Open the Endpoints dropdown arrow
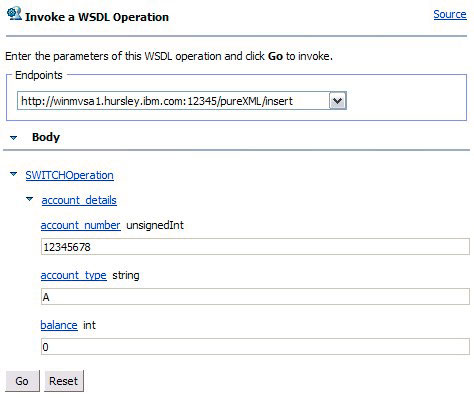The height and width of the screenshot is (398, 474). (x=338, y=101)
